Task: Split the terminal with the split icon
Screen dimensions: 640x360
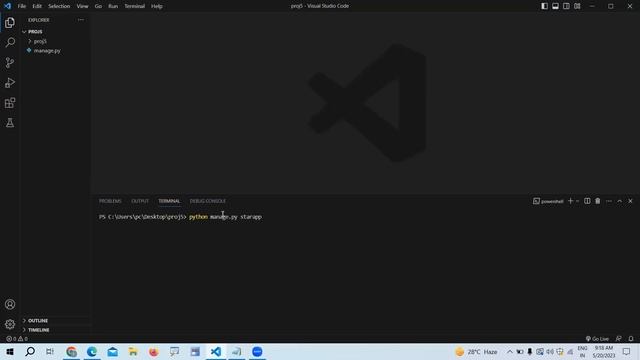Action: click(587, 201)
